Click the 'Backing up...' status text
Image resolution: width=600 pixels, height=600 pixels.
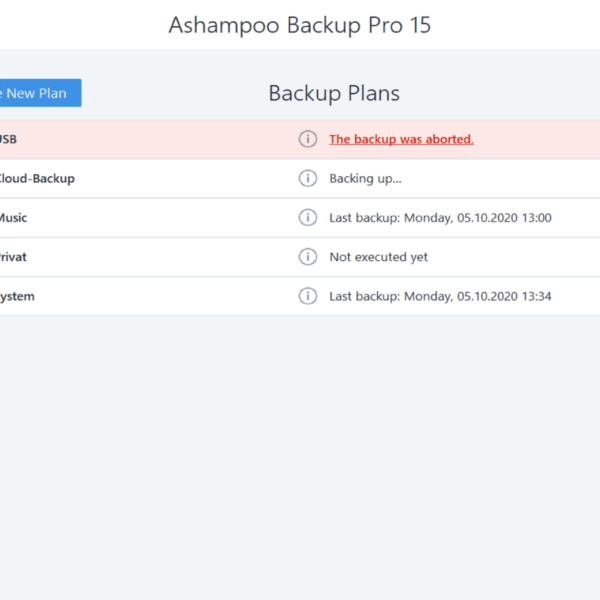coord(365,179)
